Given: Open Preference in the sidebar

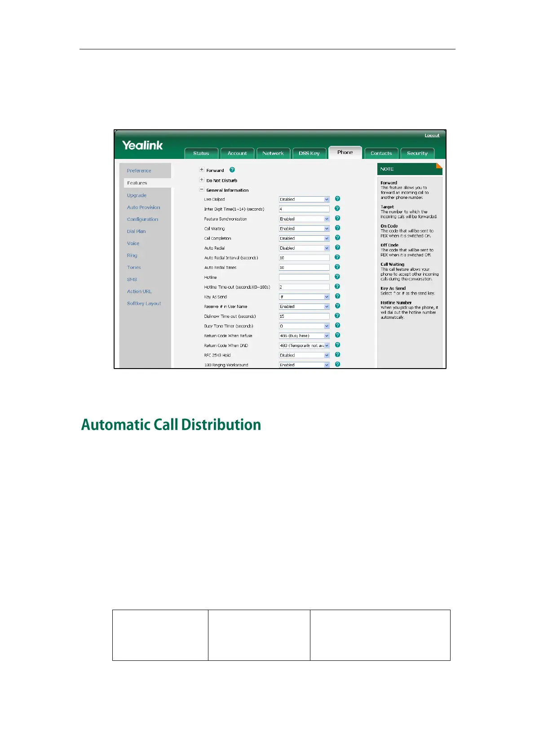Looking at the screenshot, I should click(x=139, y=171).
